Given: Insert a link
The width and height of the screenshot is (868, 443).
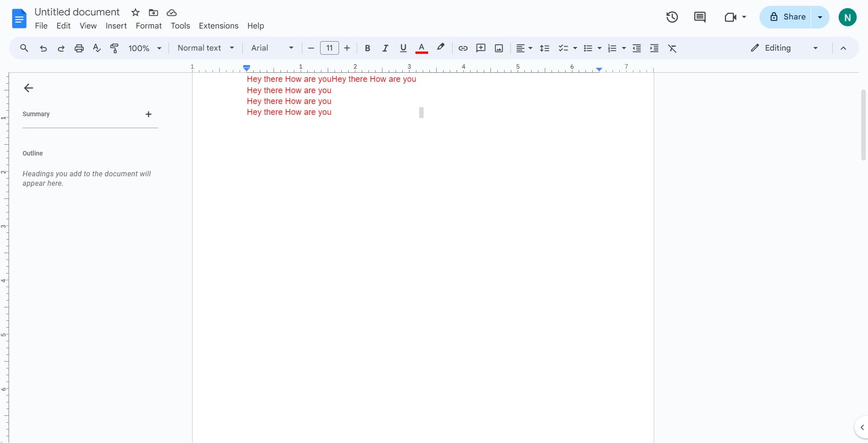Looking at the screenshot, I should pyautogui.click(x=462, y=48).
